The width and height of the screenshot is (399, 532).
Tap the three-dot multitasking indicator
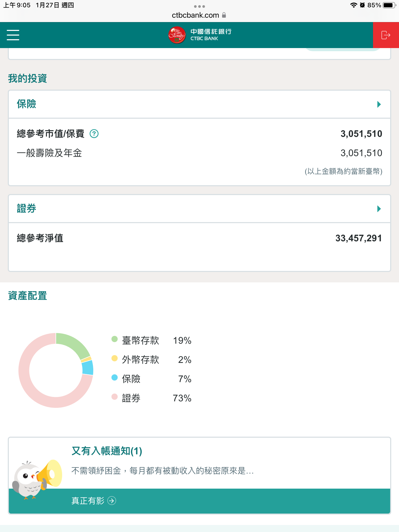pyautogui.click(x=199, y=6)
